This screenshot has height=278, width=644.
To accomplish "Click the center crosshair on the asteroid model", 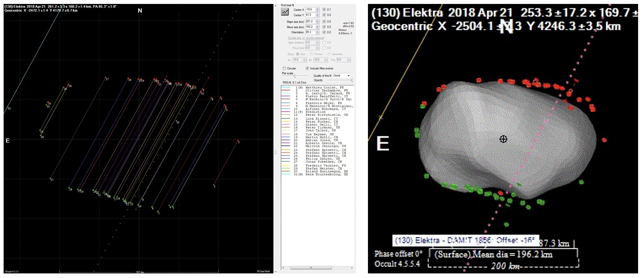I will coord(503,139).
